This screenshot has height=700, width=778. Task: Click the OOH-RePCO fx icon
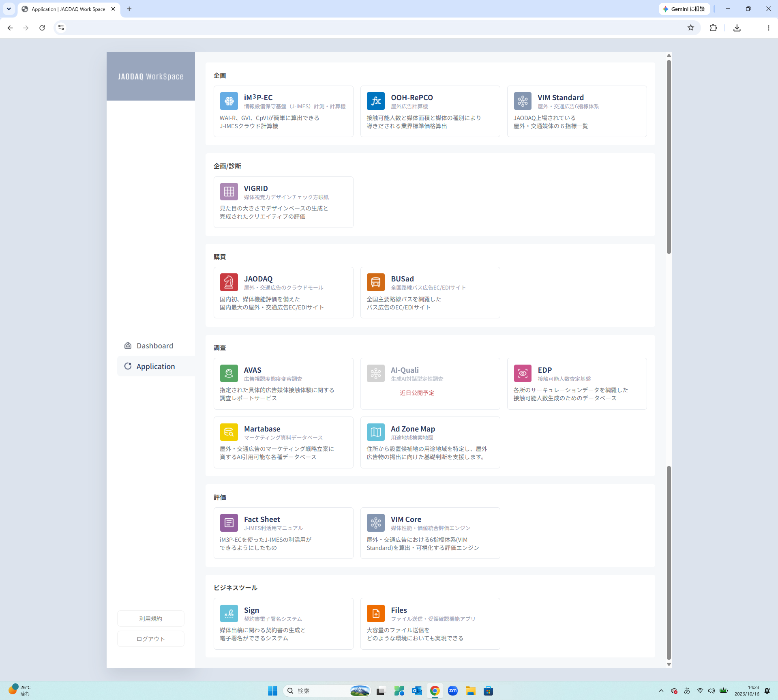point(375,101)
